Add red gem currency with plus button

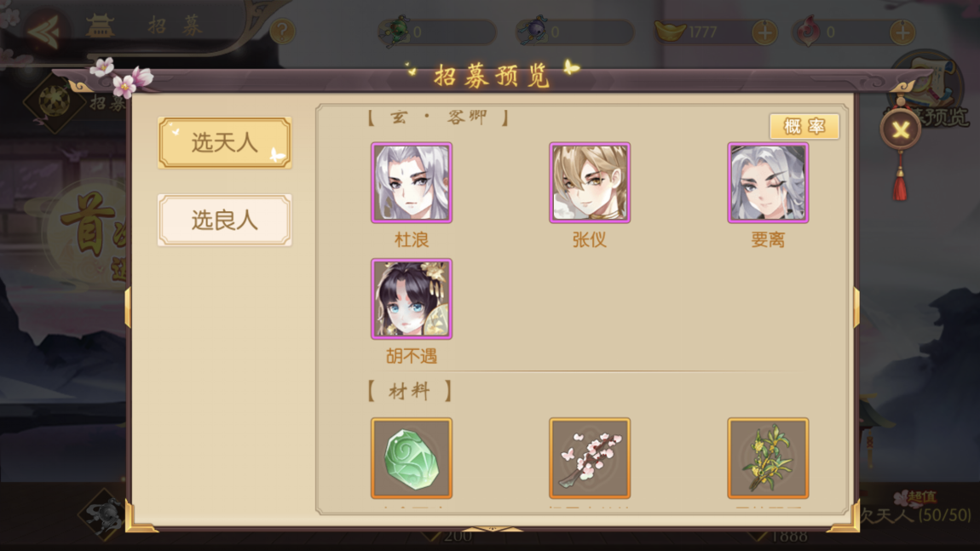[902, 32]
